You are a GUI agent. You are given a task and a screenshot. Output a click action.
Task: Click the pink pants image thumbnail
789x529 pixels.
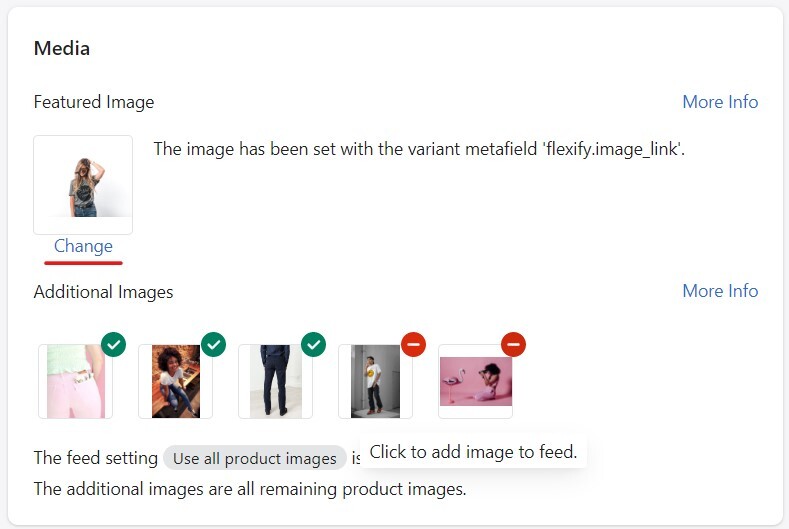click(x=75, y=382)
